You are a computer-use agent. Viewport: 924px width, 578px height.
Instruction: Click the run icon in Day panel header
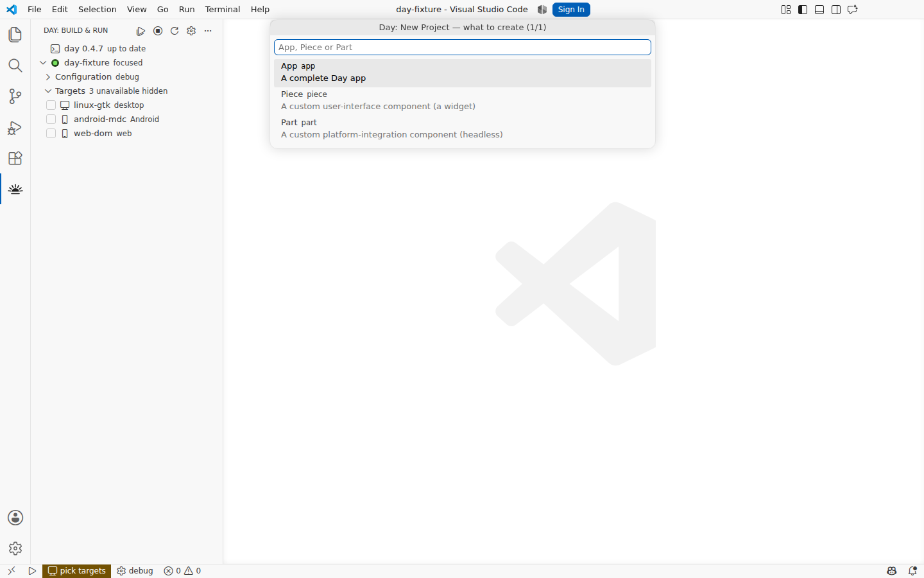pyautogui.click(x=141, y=31)
